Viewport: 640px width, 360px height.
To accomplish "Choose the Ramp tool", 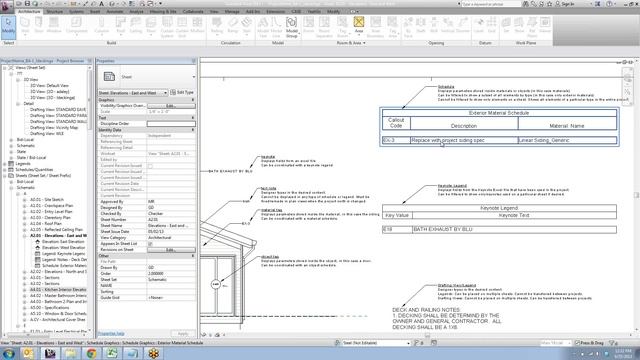I will click(233, 25).
